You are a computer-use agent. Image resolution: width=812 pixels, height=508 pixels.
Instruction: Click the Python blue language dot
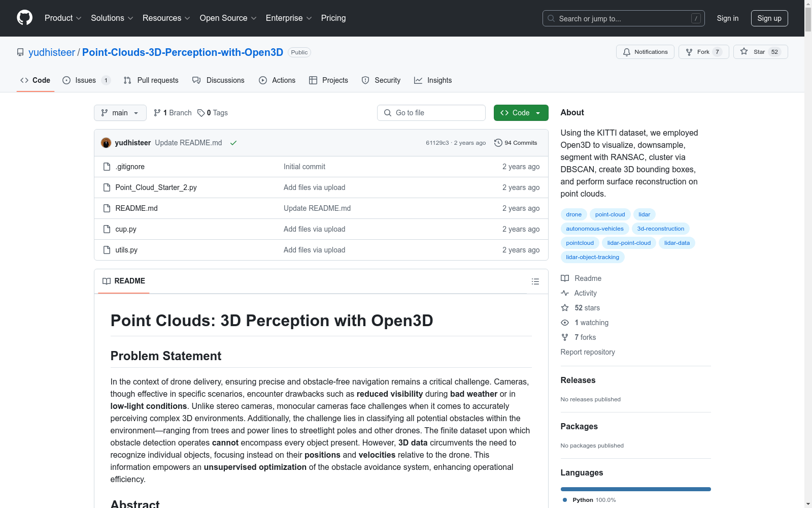point(565,500)
